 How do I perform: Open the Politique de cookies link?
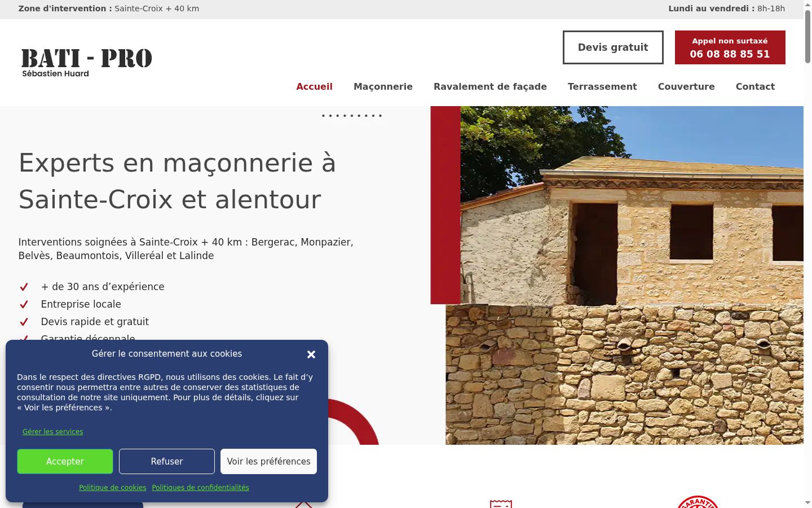[113, 488]
